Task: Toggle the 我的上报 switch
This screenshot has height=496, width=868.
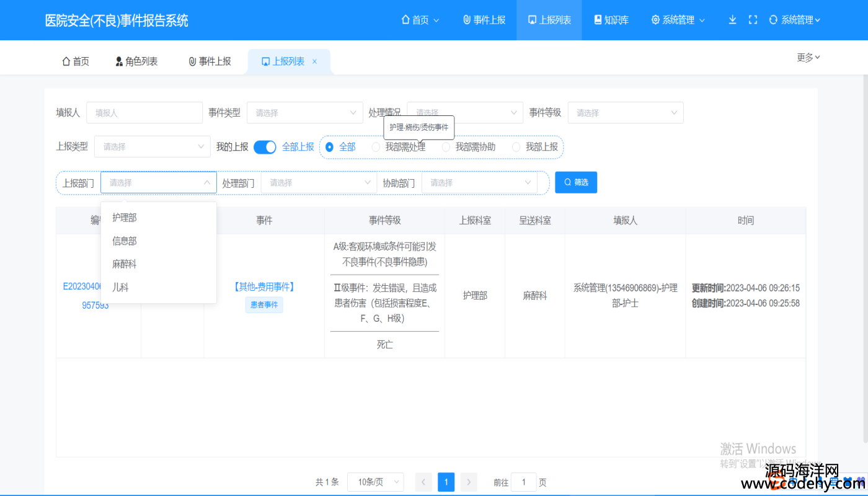Action: (x=265, y=147)
